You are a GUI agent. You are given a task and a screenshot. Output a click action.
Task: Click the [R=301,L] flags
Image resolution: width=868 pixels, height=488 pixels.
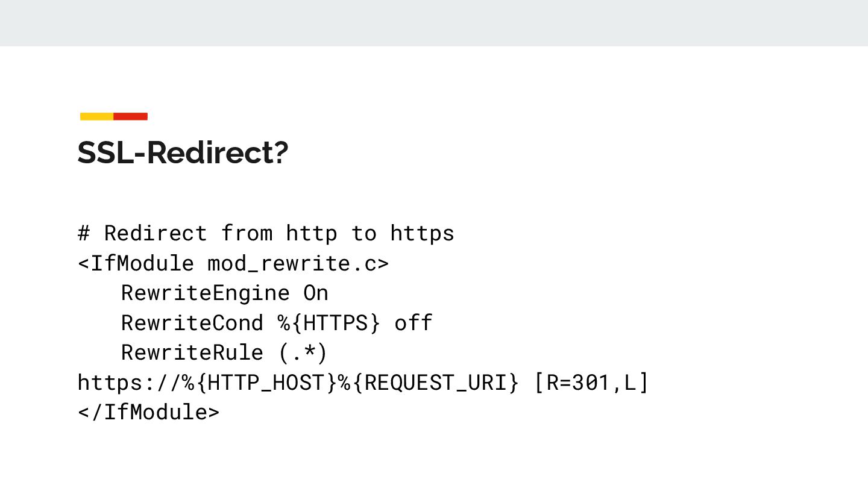591,383
